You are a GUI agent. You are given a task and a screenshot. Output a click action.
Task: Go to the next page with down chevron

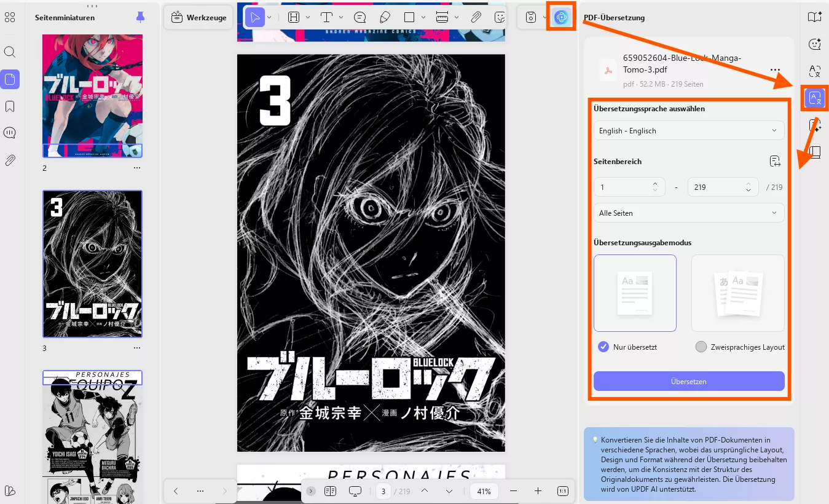pos(449,491)
